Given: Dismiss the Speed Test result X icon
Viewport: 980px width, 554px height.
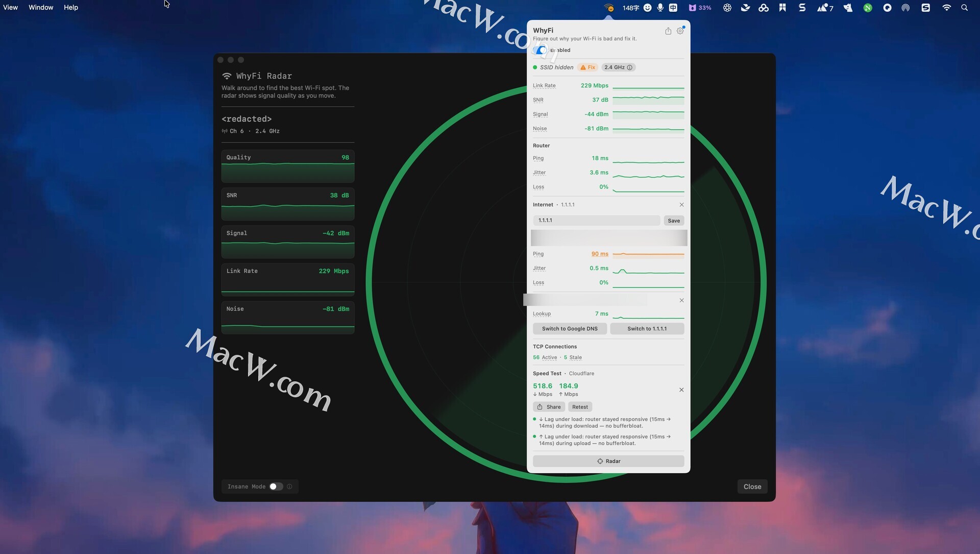Looking at the screenshot, I should click(x=681, y=390).
